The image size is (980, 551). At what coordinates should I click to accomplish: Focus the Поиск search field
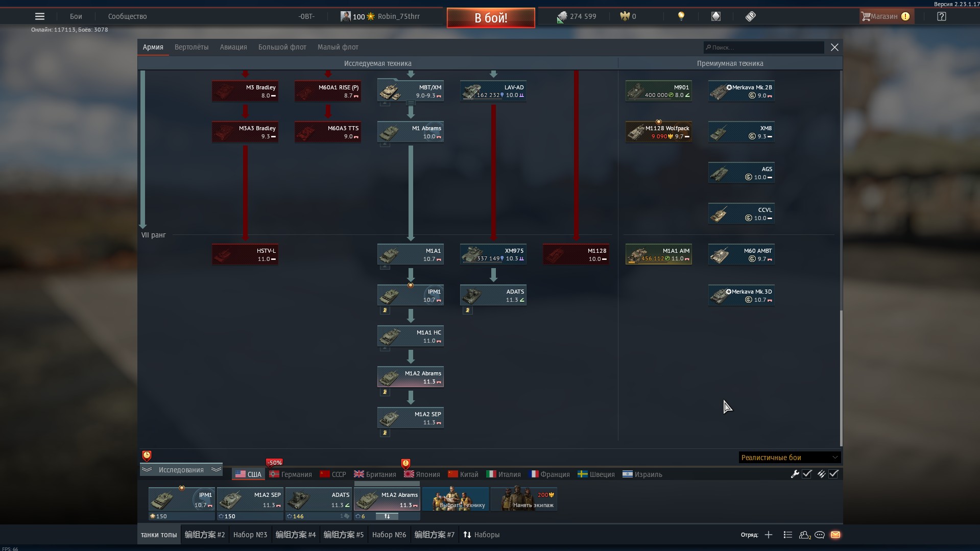click(763, 47)
